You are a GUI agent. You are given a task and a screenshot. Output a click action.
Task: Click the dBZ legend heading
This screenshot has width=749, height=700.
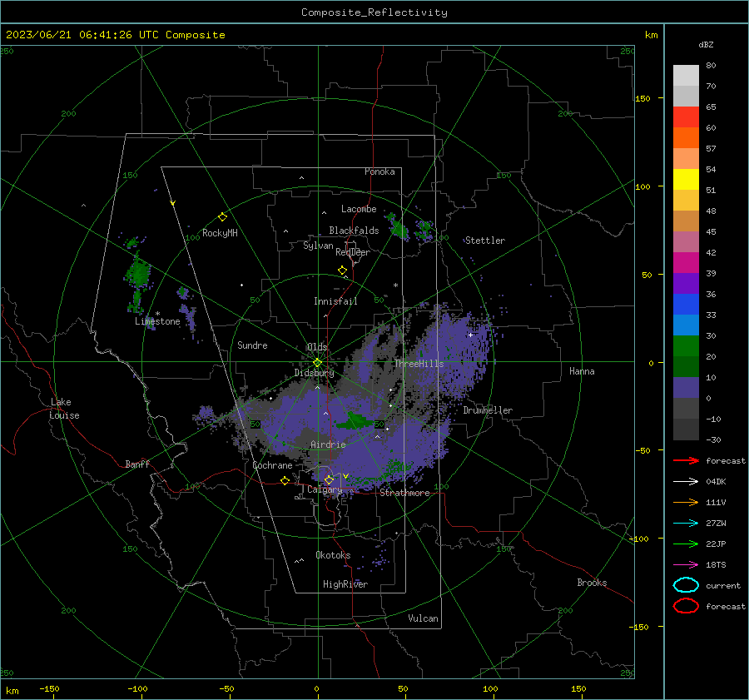[706, 44]
